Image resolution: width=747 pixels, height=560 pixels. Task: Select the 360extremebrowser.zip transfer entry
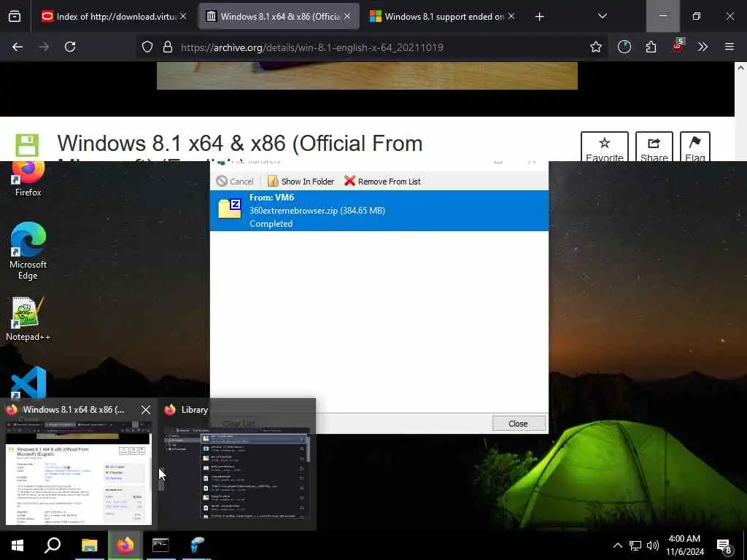pos(379,211)
